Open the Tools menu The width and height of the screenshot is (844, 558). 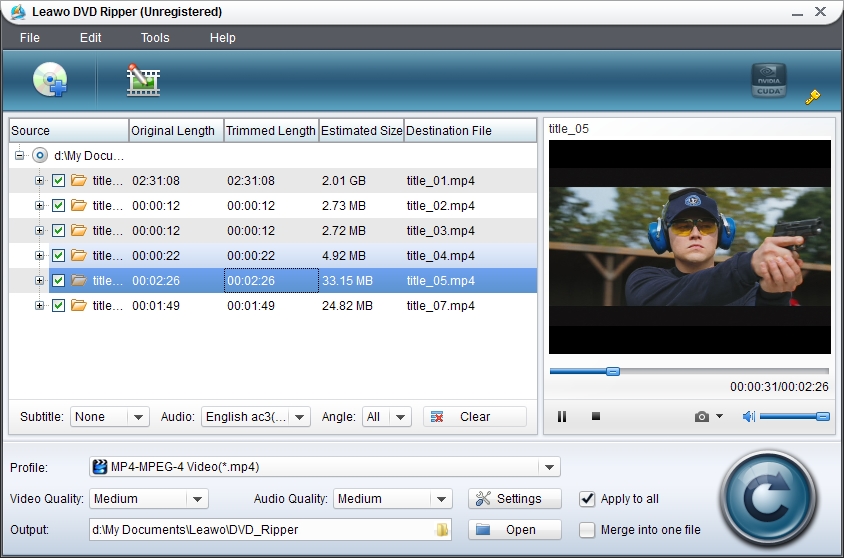[x=155, y=38]
